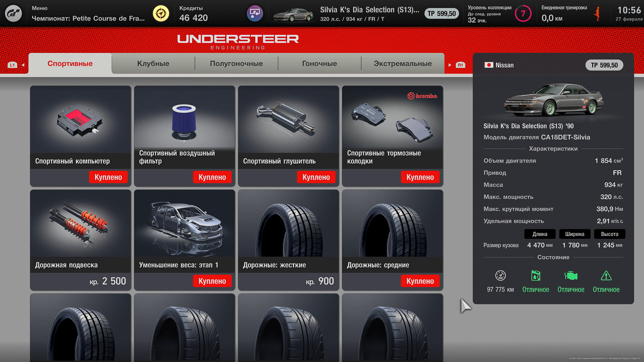This screenshot has width=644, height=362.
Task: Click the body warning triangle icon
Action: (x=606, y=275)
